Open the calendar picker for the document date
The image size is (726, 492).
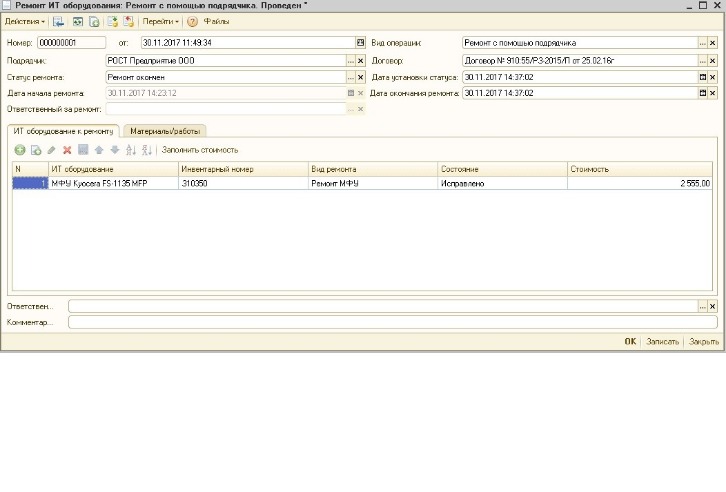coord(360,43)
